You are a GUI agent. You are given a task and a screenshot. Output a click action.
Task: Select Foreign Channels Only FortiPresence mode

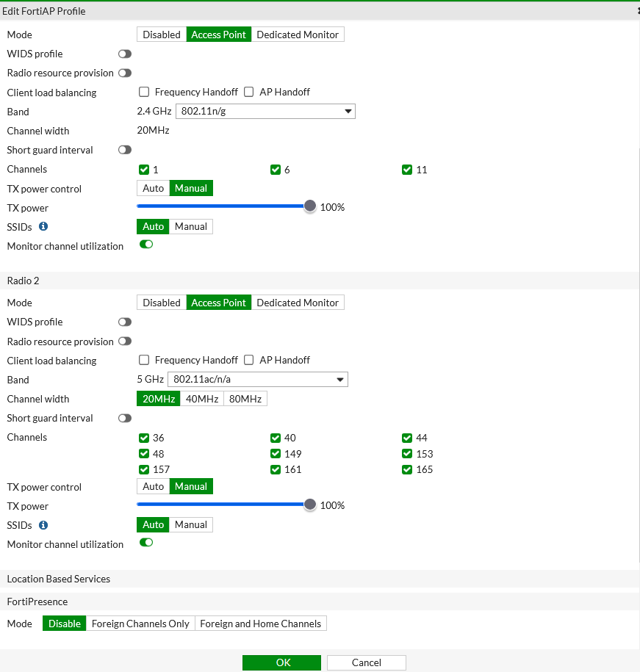click(x=140, y=624)
